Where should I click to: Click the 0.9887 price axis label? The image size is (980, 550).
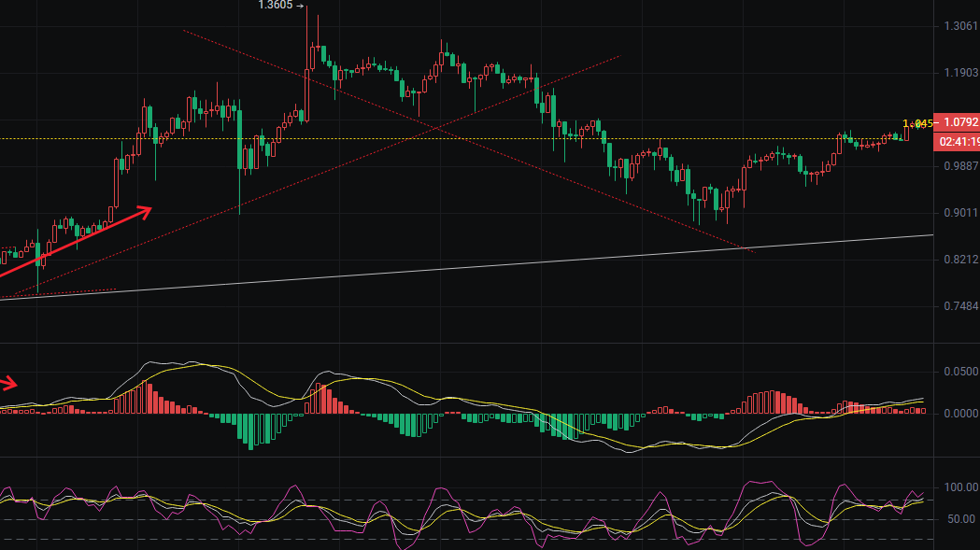(x=961, y=166)
